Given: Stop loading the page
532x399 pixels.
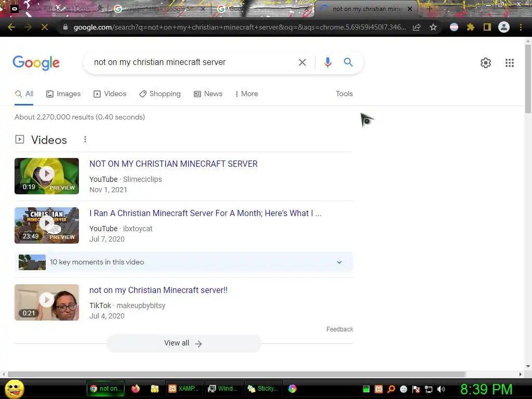Looking at the screenshot, I should [45, 27].
